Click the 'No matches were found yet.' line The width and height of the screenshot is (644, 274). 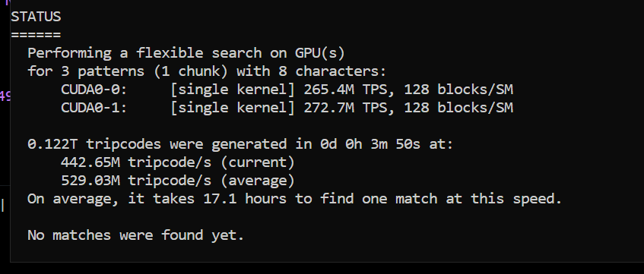tap(136, 235)
